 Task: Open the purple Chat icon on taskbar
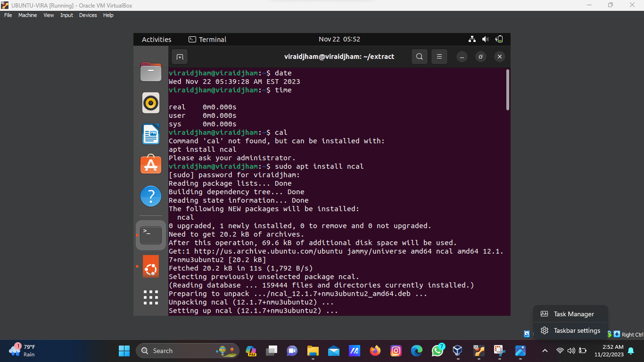click(292, 351)
